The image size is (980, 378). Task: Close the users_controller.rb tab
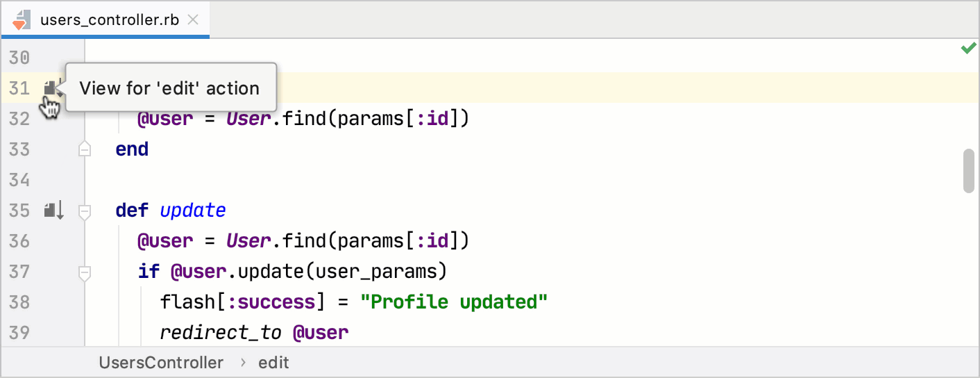(194, 19)
